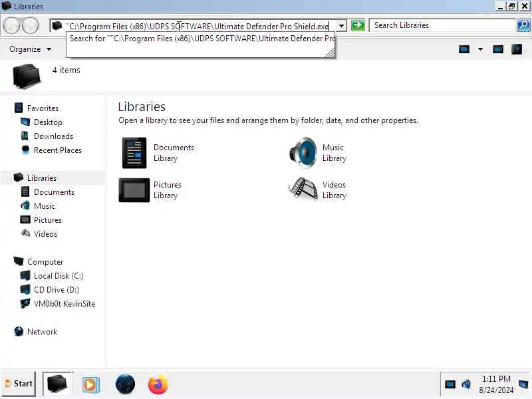This screenshot has width=532, height=399.
Task: Open the Organize menu
Action: 30,49
